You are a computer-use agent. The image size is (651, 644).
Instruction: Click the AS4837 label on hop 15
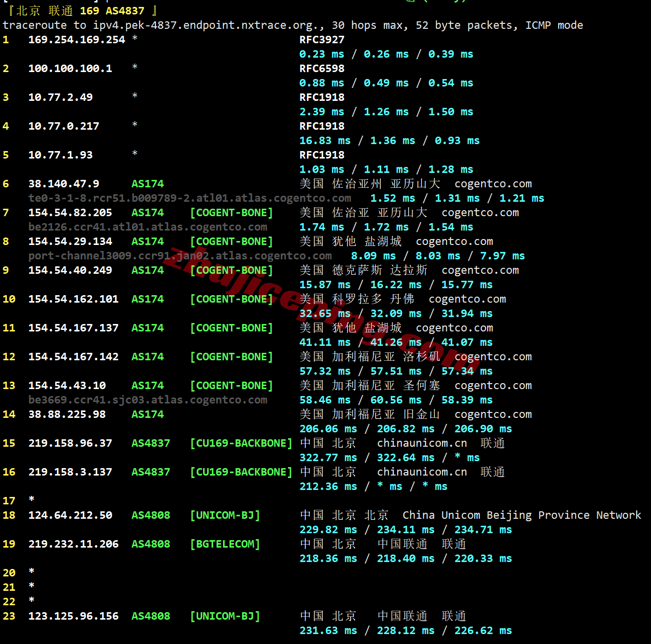[150, 443]
